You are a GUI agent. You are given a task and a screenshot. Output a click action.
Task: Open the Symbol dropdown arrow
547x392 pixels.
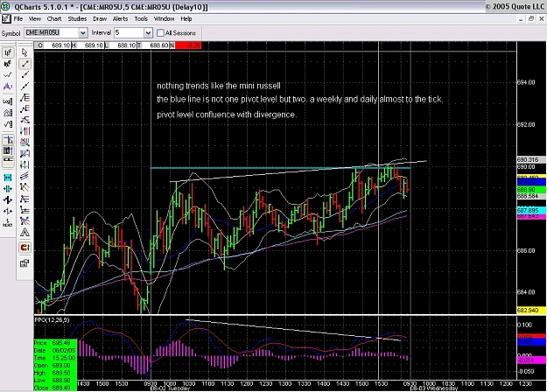coord(82,33)
